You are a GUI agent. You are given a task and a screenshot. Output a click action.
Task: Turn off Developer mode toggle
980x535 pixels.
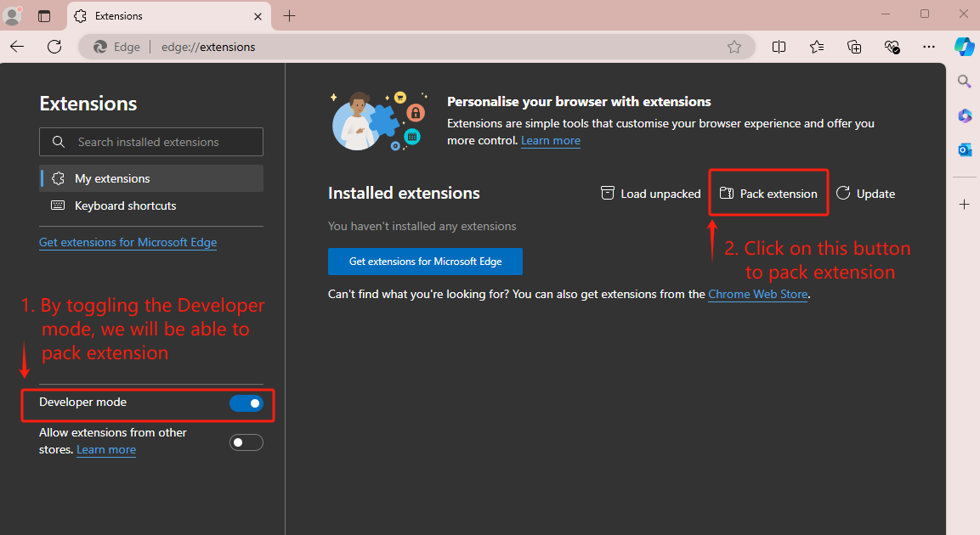pyautogui.click(x=246, y=403)
